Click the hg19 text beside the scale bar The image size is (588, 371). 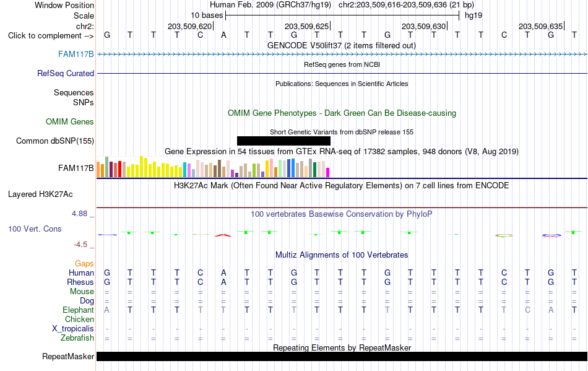click(x=473, y=15)
